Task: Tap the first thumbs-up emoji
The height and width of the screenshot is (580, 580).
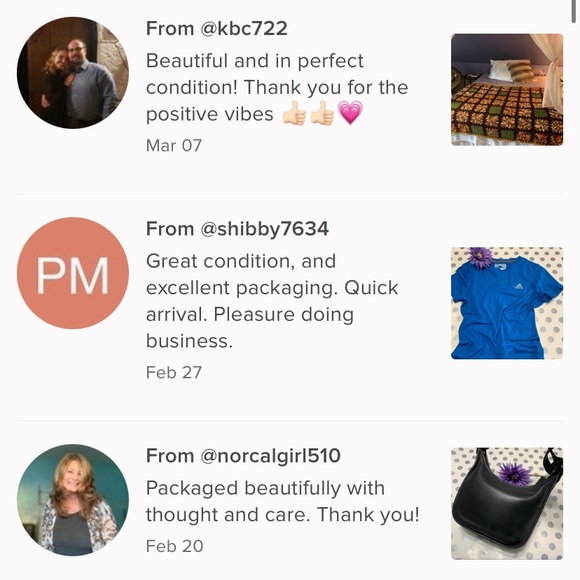Action: [x=294, y=113]
